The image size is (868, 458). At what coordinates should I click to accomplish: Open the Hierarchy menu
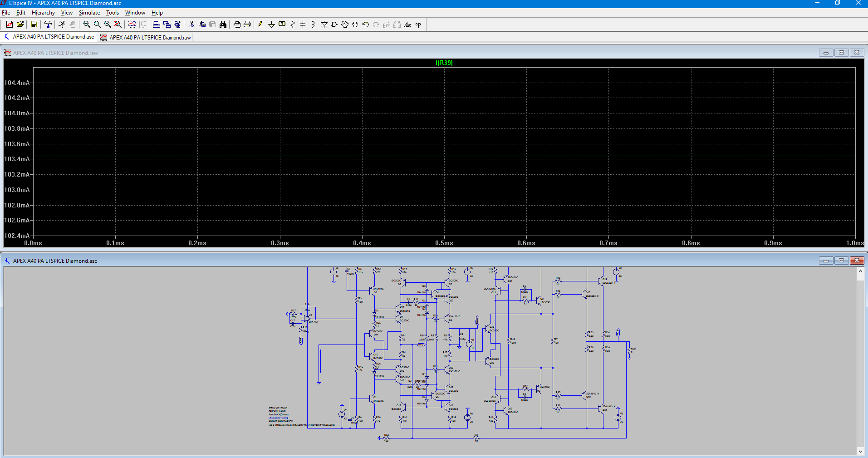click(43, 13)
